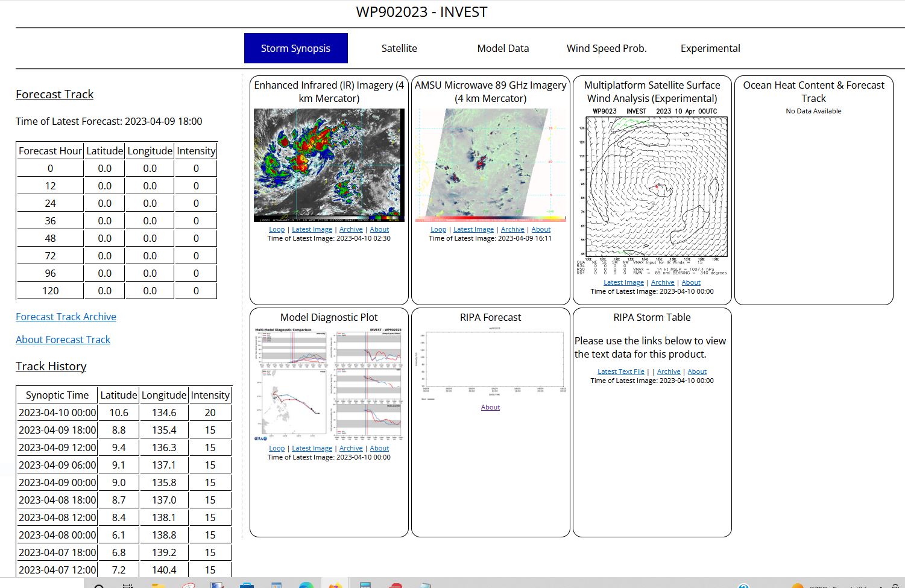This screenshot has width=905, height=588.
Task: Open the Storm Synopsis tab
Action: pos(295,48)
